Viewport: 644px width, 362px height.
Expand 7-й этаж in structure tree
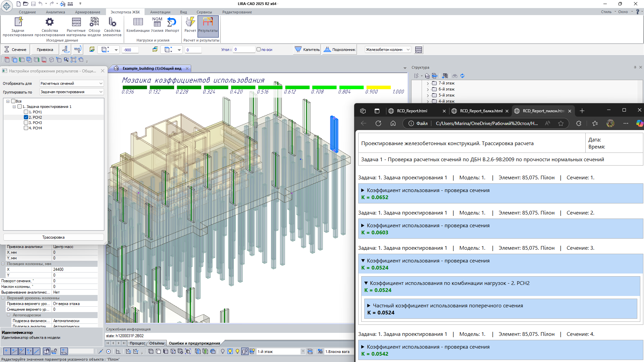[428, 83]
